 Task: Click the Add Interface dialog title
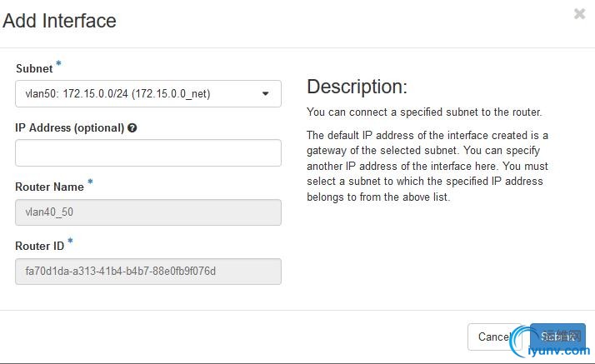(x=60, y=21)
